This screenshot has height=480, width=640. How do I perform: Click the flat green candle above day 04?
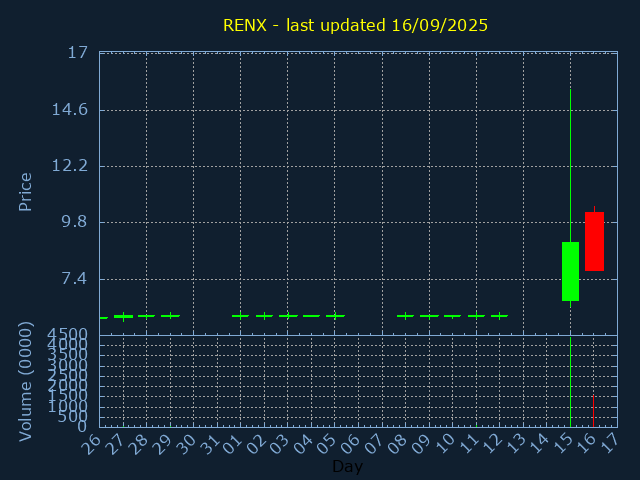click(311, 316)
